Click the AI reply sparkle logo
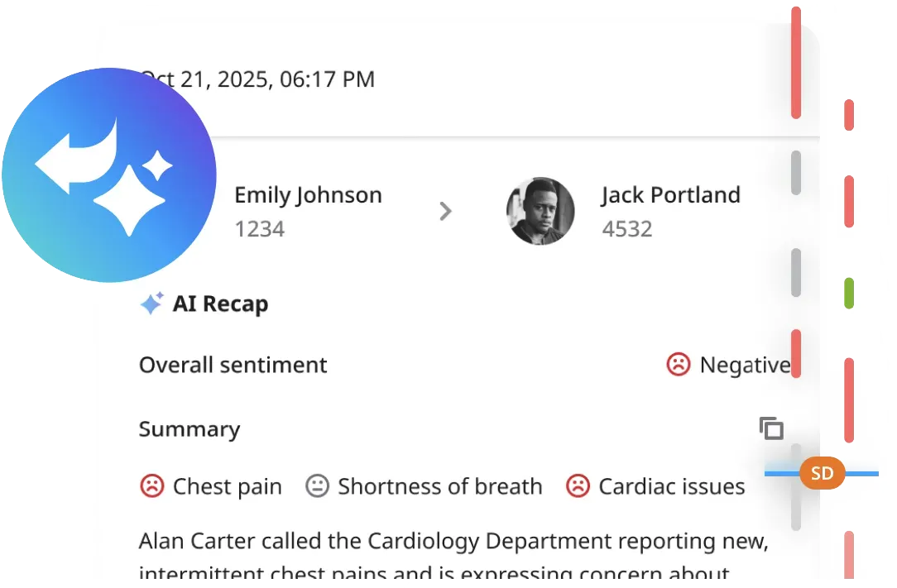Viewport: 897px width, 588px height. (108, 175)
